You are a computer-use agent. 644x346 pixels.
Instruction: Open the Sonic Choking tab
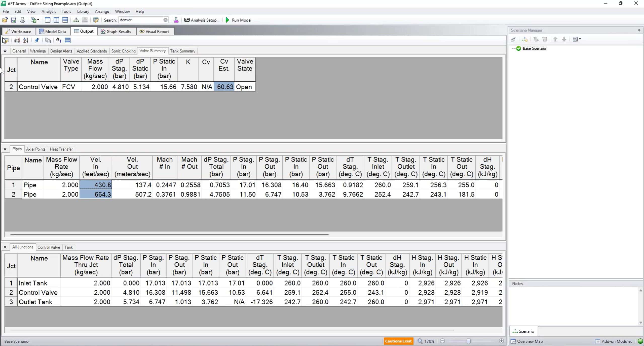click(x=123, y=51)
